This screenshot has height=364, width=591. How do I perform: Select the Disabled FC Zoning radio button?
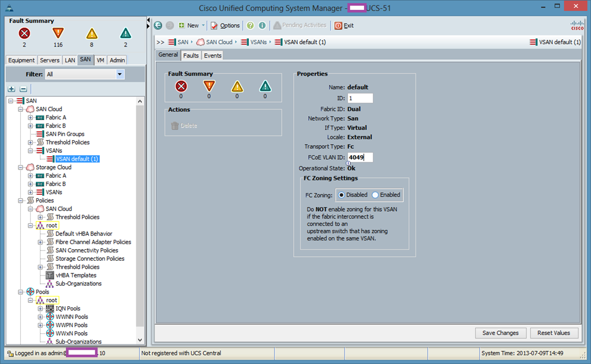tap(342, 195)
